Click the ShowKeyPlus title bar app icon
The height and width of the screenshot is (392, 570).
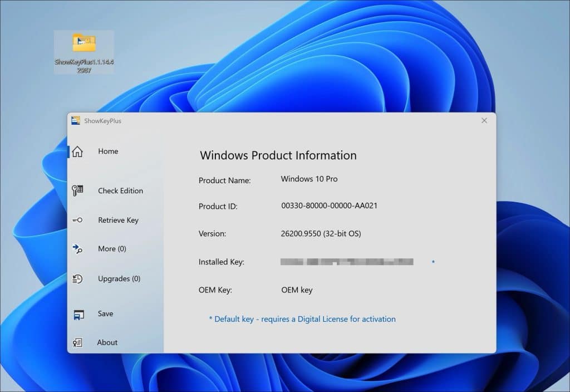pos(76,120)
